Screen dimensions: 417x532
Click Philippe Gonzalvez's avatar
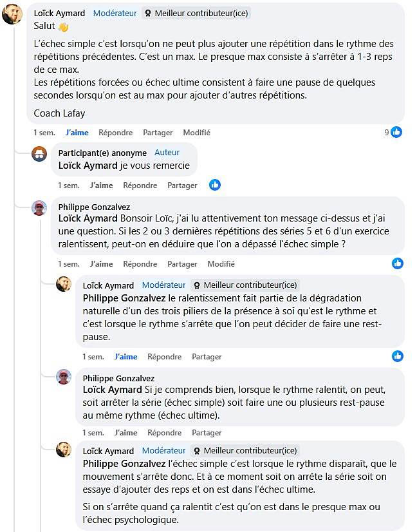click(x=39, y=209)
